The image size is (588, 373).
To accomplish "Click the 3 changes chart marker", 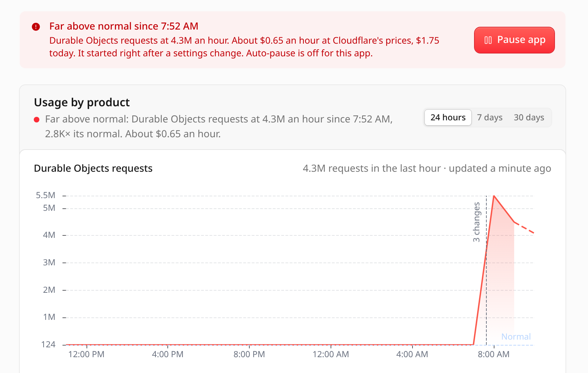I will tap(477, 222).
